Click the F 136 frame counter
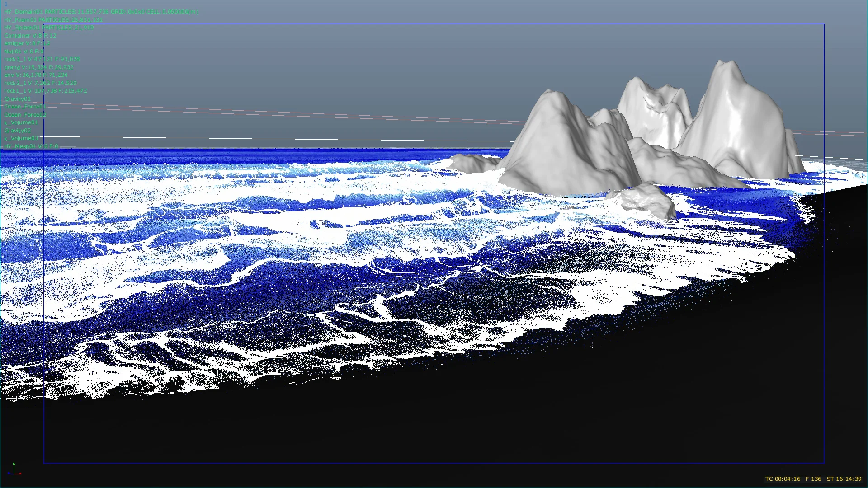Viewport: 868px width, 488px height. click(813, 479)
